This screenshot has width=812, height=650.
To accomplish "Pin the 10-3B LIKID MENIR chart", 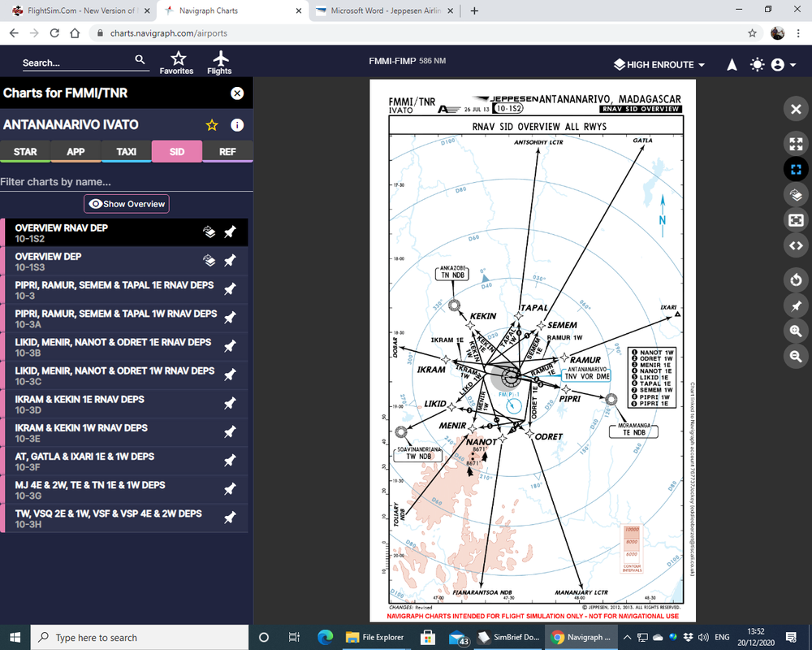I will pyautogui.click(x=230, y=346).
